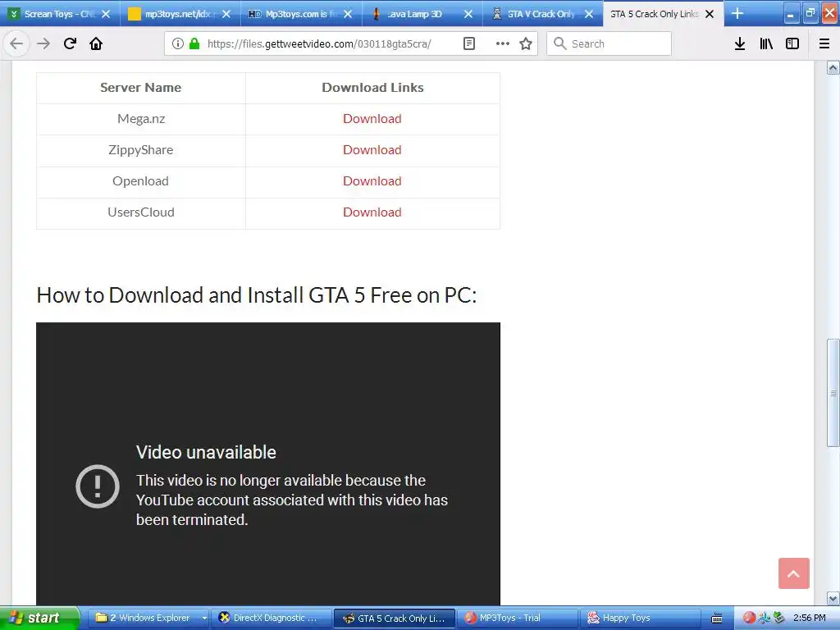Toggle the sidebars button
The width and height of the screenshot is (840, 630).
792,43
